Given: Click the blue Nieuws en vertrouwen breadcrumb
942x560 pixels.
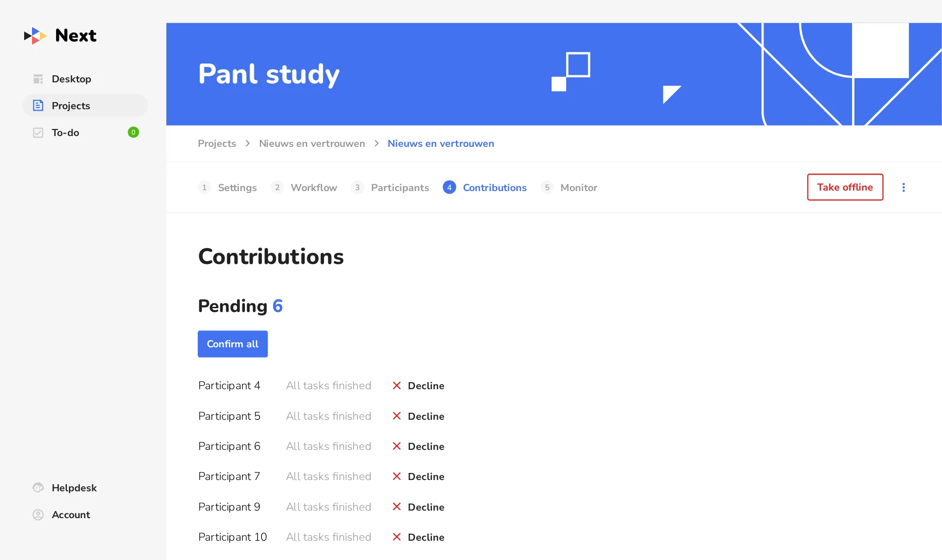Looking at the screenshot, I should click(441, 144).
